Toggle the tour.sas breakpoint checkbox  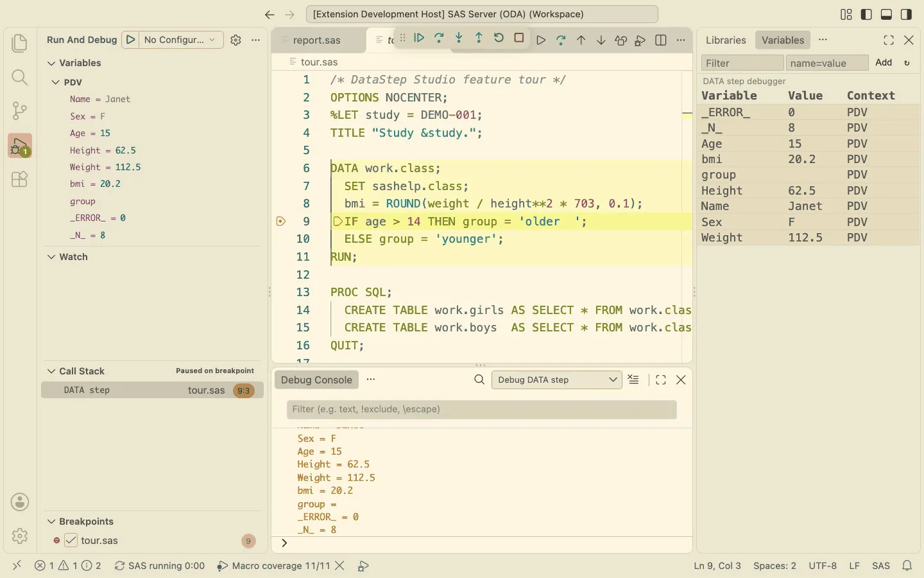[71, 541]
